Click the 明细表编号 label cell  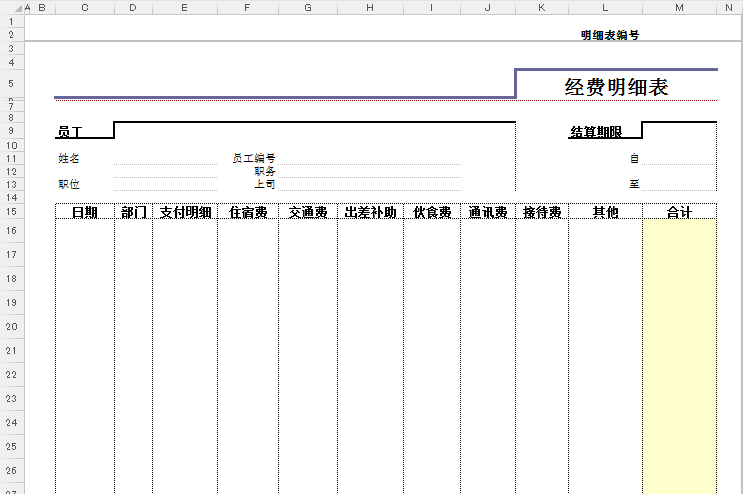tap(609, 35)
